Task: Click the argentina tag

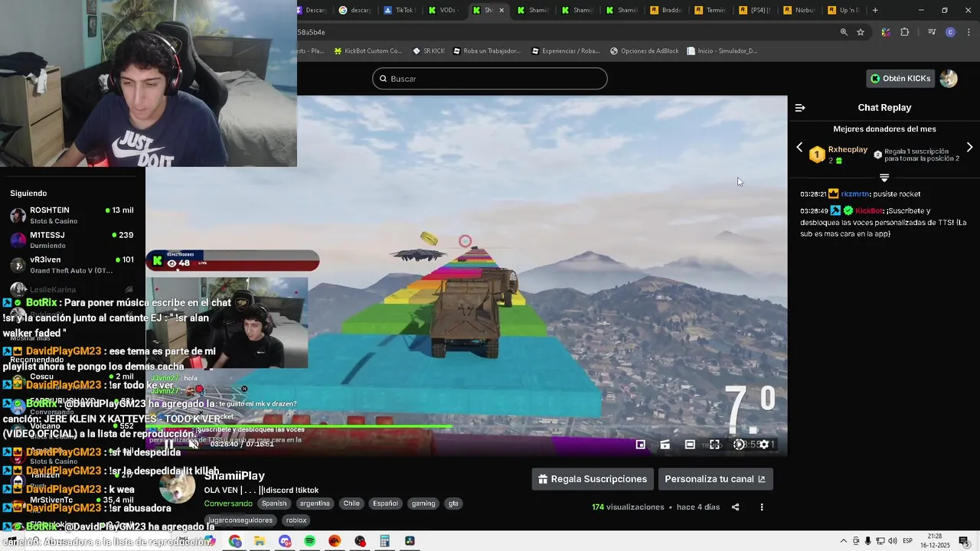Action: point(315,504)
